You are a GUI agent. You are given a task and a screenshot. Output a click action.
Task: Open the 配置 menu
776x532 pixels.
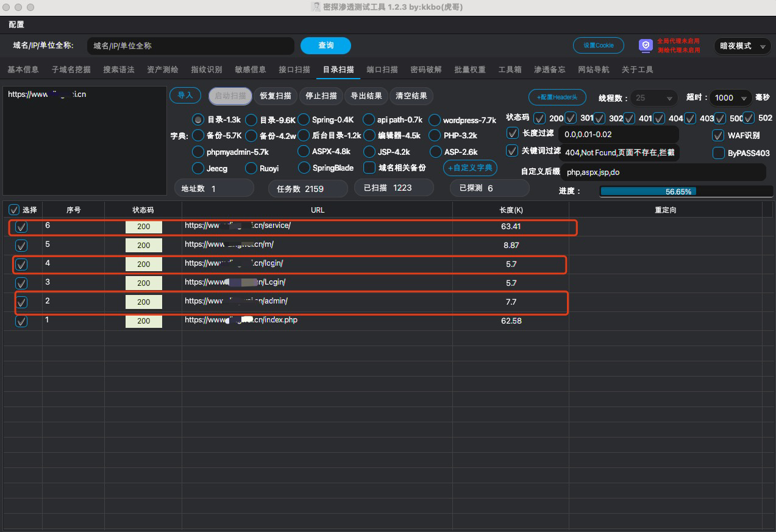[16, 24]
